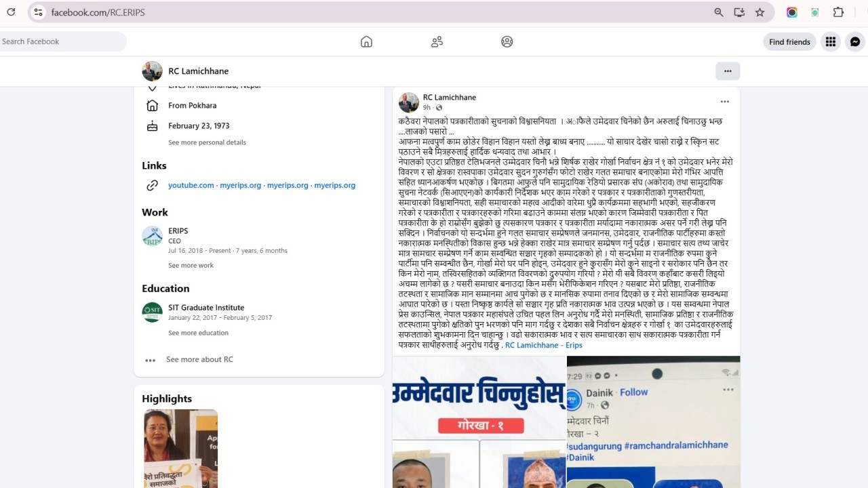Click the zoom magnifier icon in address bar
Image resolution: width=868 pixels, height=488 pixels.
tap(719, 12)
